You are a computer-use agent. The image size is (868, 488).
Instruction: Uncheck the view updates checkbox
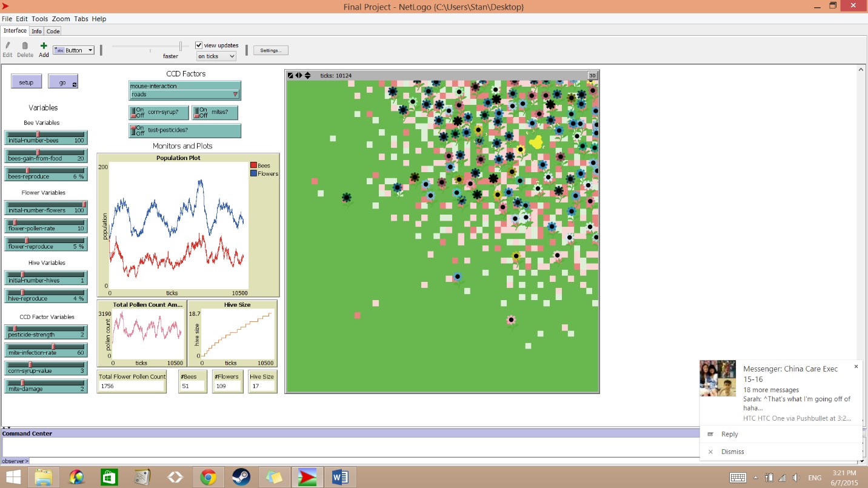[x=199, y=45]
